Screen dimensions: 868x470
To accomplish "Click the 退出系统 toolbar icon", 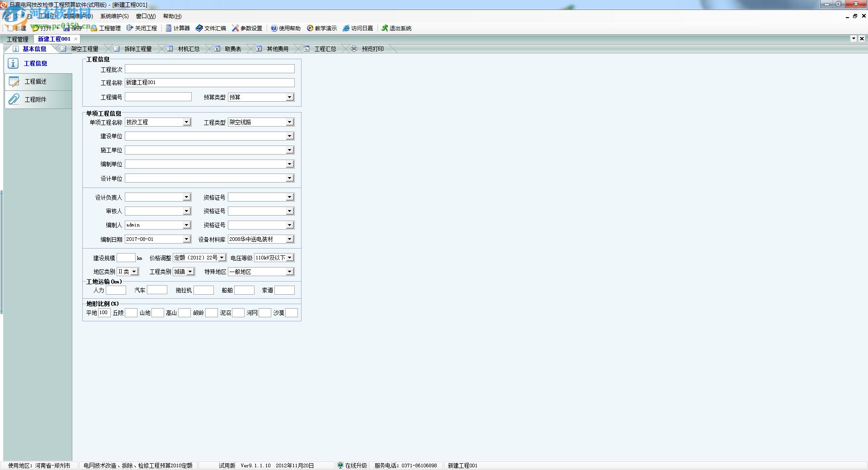I will point(396,28).
